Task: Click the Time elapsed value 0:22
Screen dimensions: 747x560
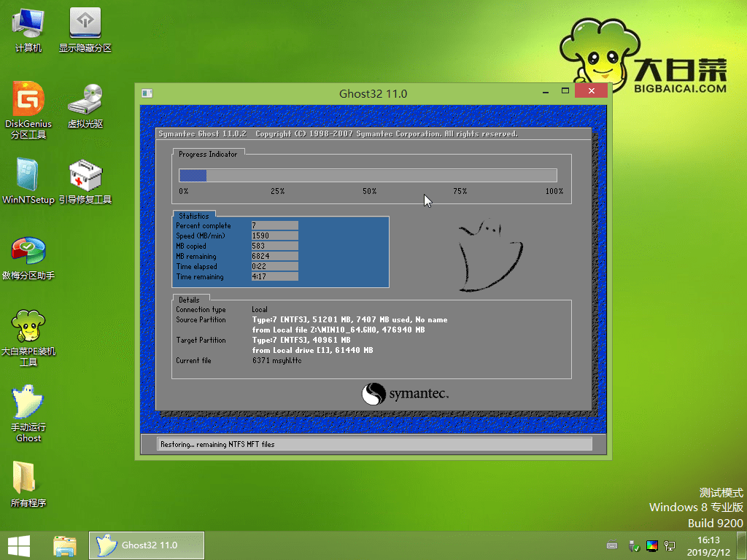Action: [x=274, y=267]
